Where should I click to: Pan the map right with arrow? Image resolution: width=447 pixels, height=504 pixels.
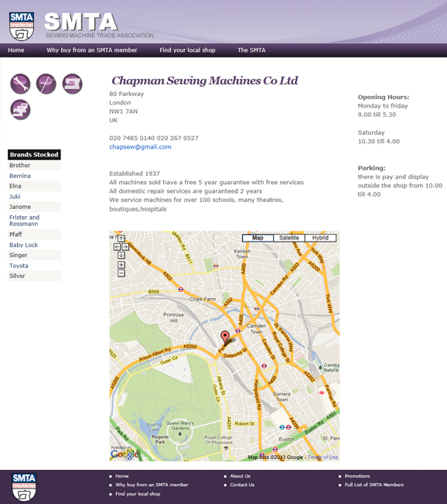[125, 247]
